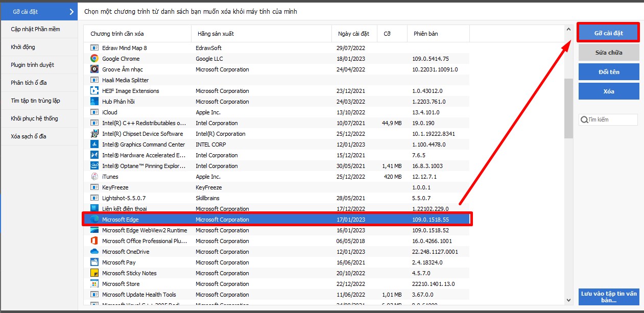This screenshot has height=313, width=644.
Task: Open Cập nhật Phần mềm section
Action: (39, 29)
